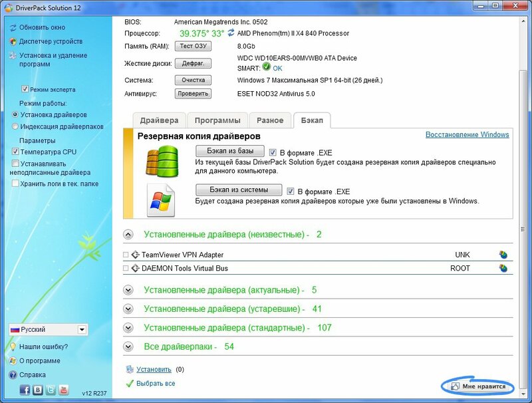This screenshot has height=403, width=532.
Task: Click the green checkmark Select all icon
Action: pos(129,383)
